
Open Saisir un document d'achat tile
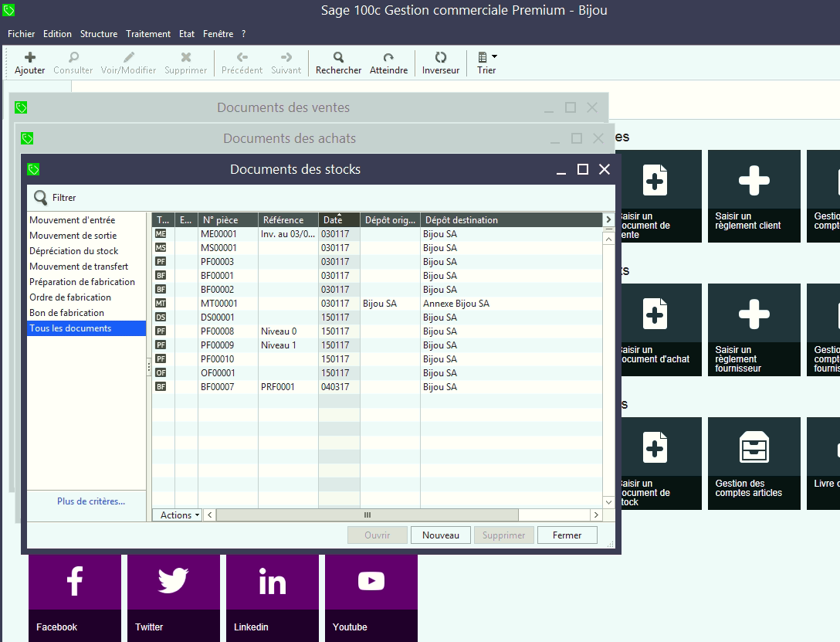(x=661, y=330)
